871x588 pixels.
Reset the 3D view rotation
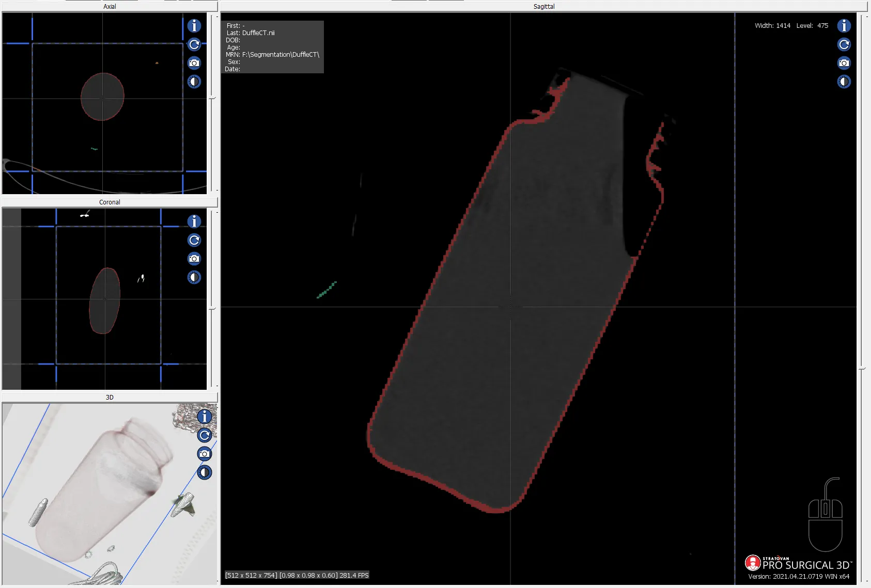[x=205, y=435]
